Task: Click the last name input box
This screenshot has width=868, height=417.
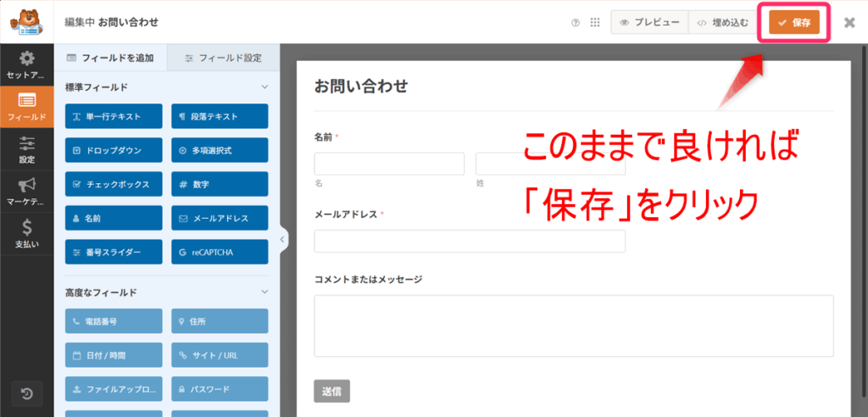Action: tap(550, 164)
